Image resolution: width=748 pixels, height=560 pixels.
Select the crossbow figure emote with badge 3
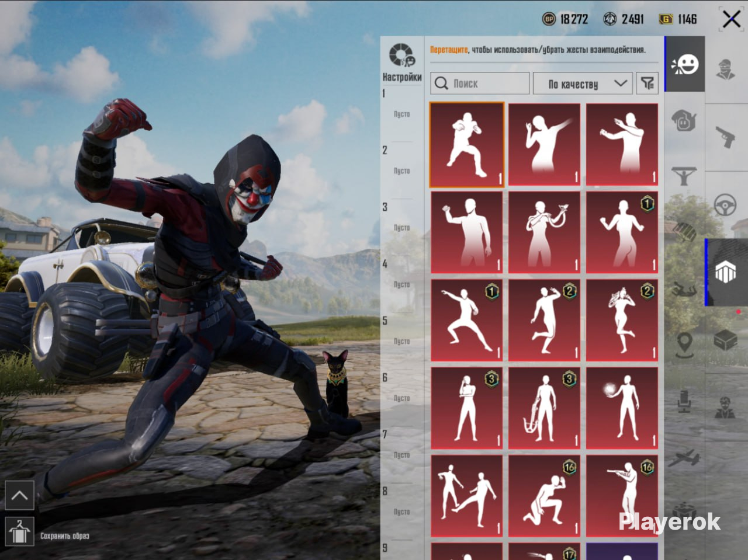coord(544,408)
